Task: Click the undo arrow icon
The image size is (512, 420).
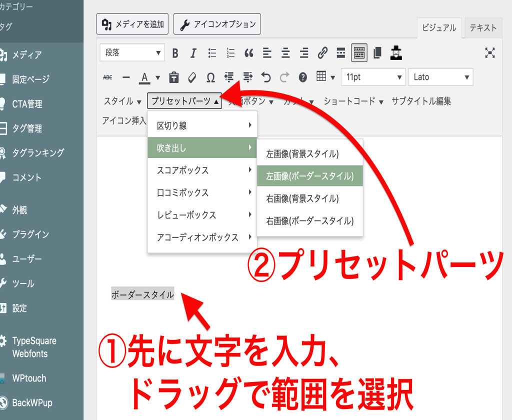Action: click(x=266, y=77)
